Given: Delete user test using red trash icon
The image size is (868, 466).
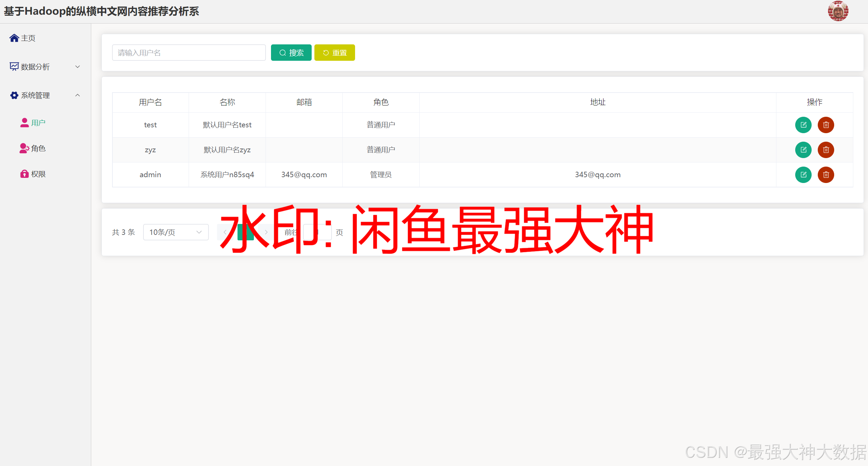Looking at the screenshot, I should (x=826, y=125).
